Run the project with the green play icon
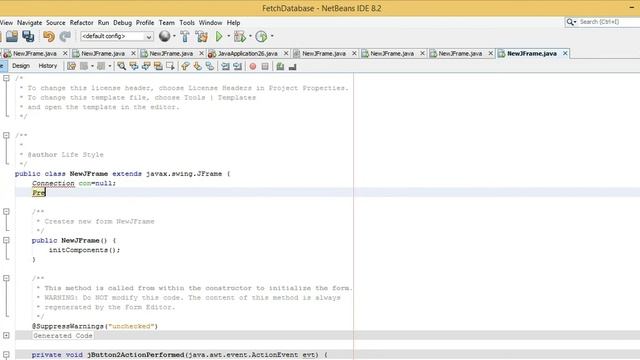640x360 pixels. (x=219, y=36)
